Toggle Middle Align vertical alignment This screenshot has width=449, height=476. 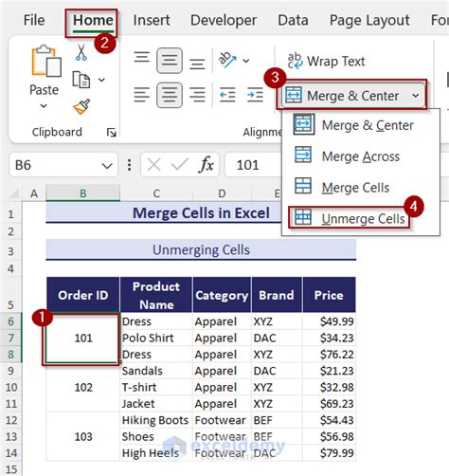pyautogui.click(x=170, y=60)
